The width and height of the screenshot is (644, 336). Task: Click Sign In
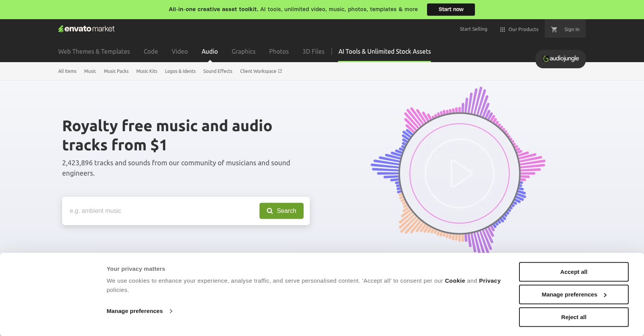point(572,30)
